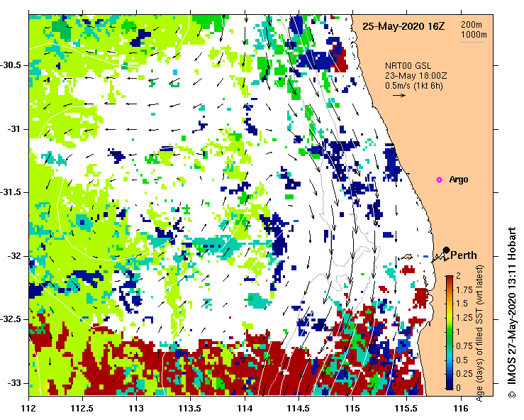The height and width of the screenshot is (420, 524).
Task: Click latitude axis label '-30.5'
Action: 11,65
